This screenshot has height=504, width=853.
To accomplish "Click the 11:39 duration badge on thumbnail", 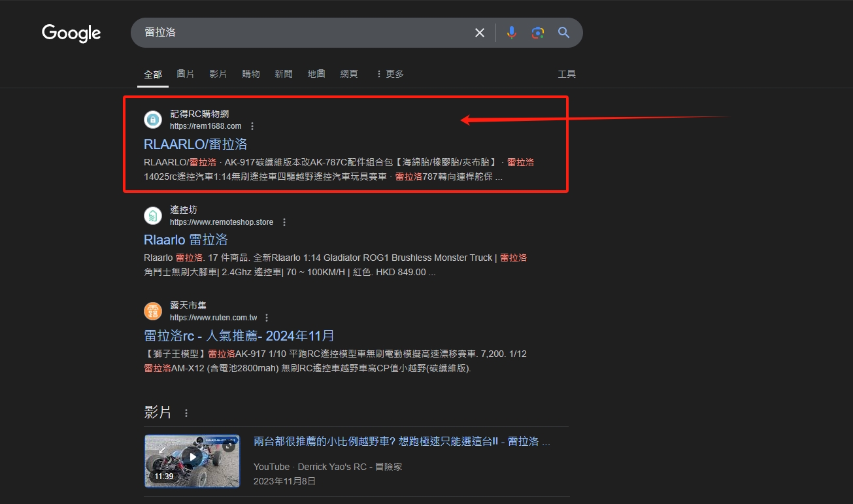I will [163, 477].
